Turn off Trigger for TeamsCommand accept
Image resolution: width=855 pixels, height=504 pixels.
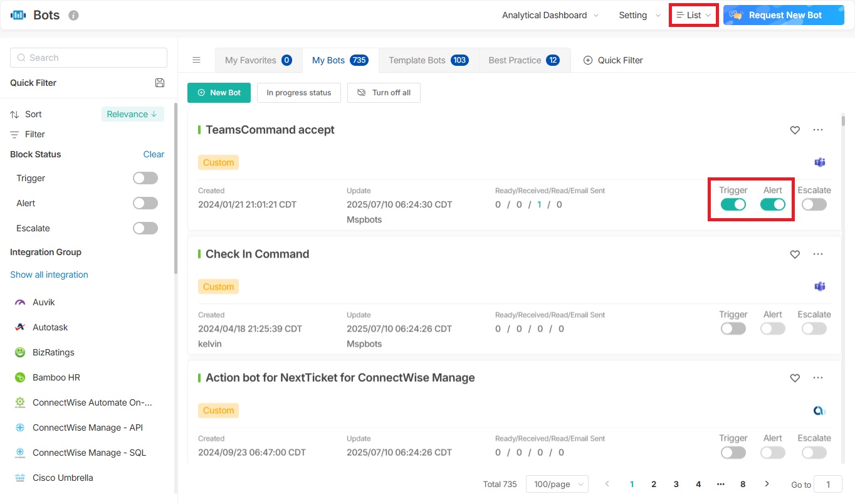pyautogui.click(x=733, y=204)
